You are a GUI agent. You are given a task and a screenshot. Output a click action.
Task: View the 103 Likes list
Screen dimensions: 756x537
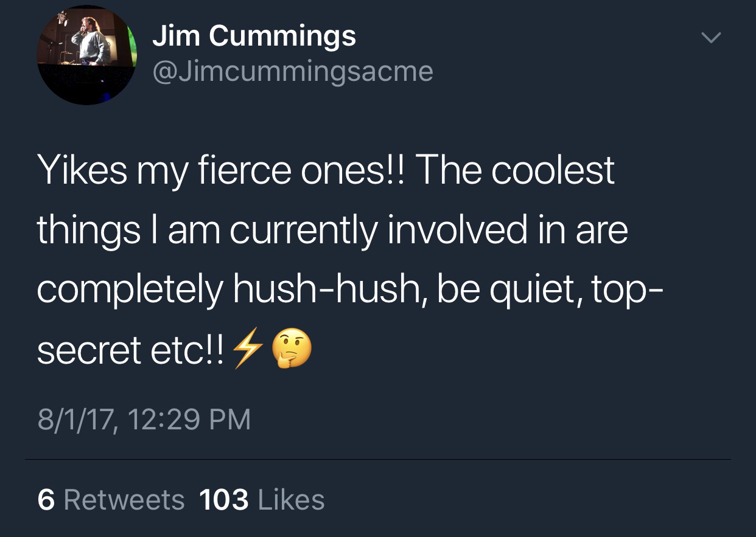[x=262, y=500]
